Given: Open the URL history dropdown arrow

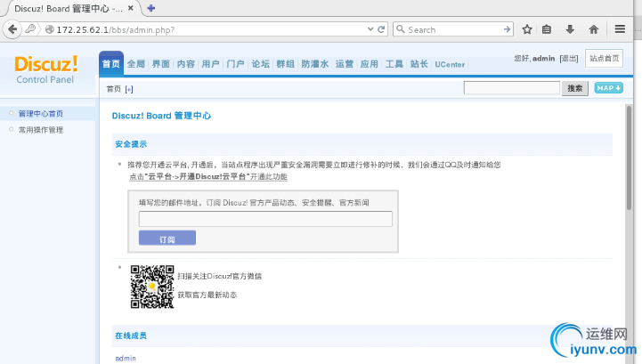Looking at the screenshot, I should (x=370, y=29).
